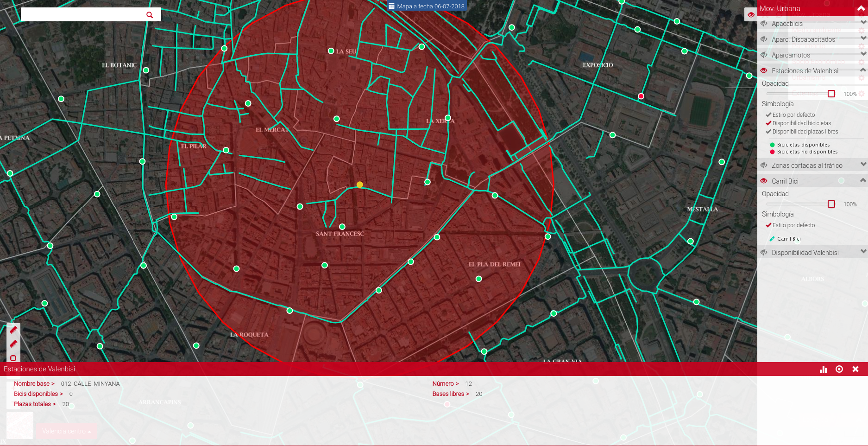Click the calendar icon beside Mapa a fecha
Screen dimensions: 868x446
(391, 6)
